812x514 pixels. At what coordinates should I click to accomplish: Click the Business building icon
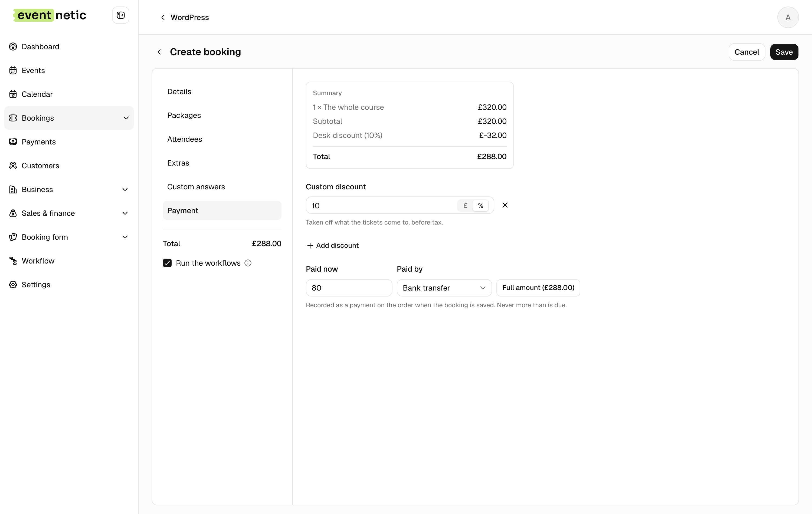tap(13, 189)
